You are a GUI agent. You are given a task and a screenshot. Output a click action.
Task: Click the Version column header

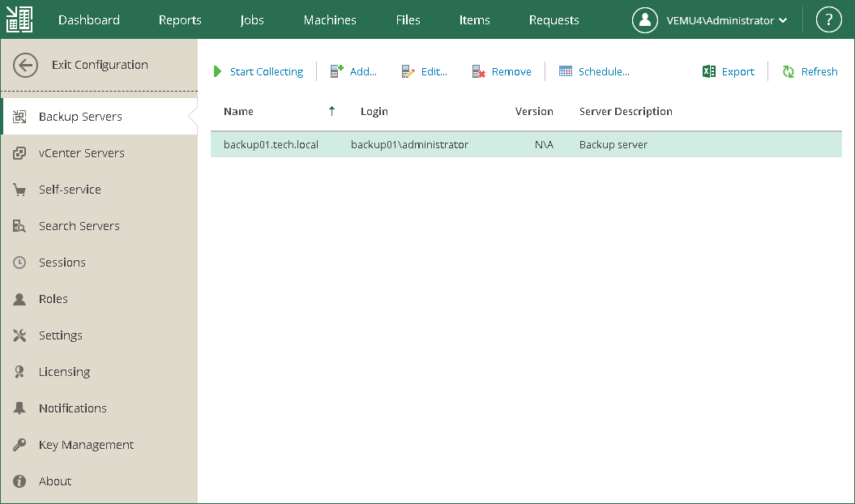pos(534,111)
